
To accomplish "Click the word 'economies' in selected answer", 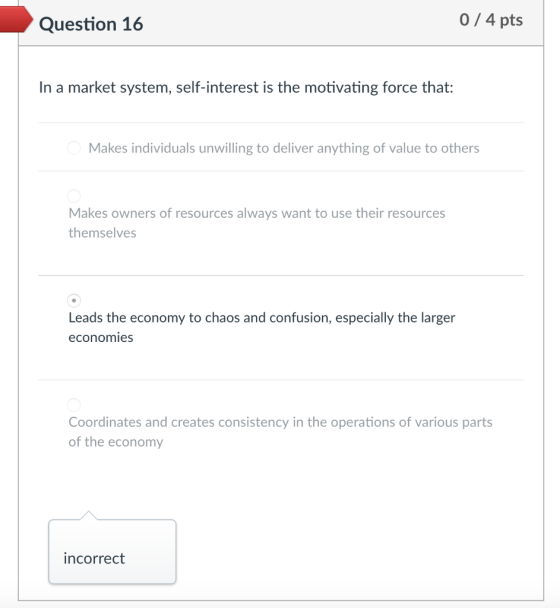I will pyautogui.click(x=101, y=337).
